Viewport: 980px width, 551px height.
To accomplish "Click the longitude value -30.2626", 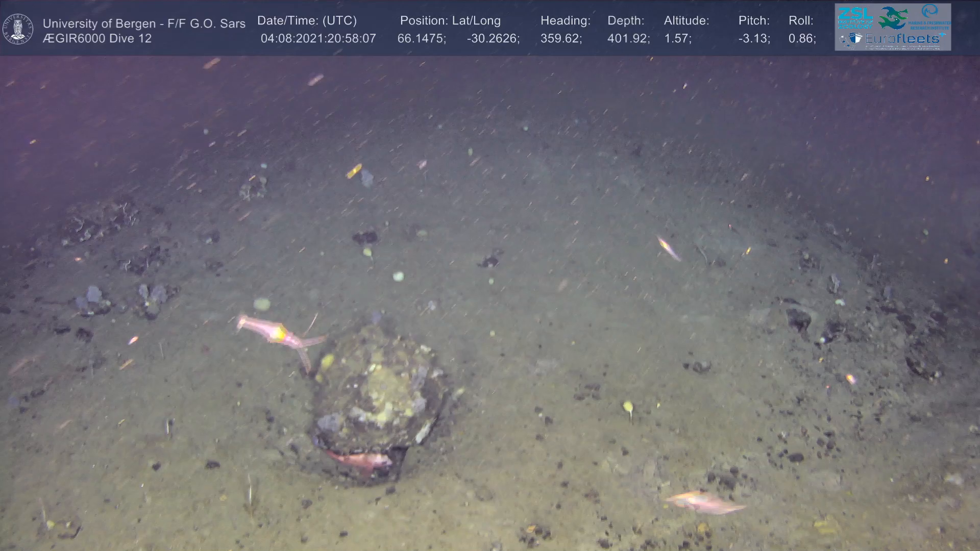I will coord(493,39).
